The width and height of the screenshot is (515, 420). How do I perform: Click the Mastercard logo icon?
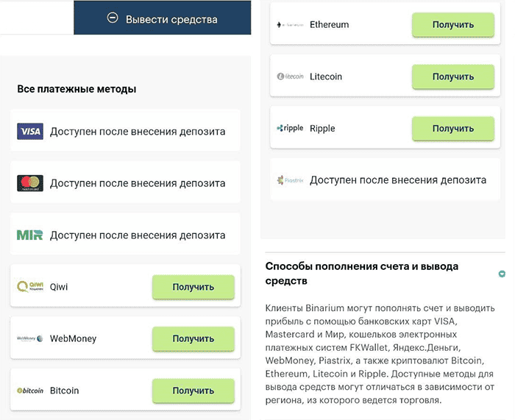pyautogui.click(x=30, y=183)
